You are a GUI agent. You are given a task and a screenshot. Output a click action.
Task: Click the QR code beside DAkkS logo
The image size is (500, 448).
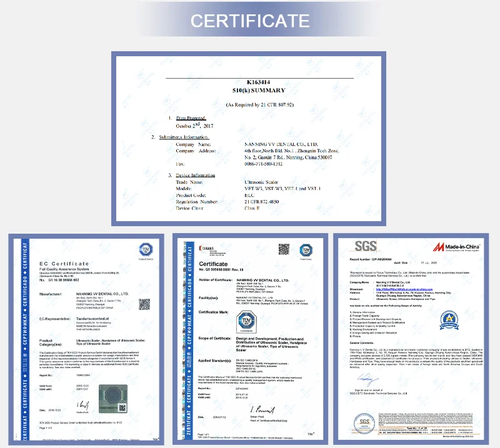(x=284, y=249)
